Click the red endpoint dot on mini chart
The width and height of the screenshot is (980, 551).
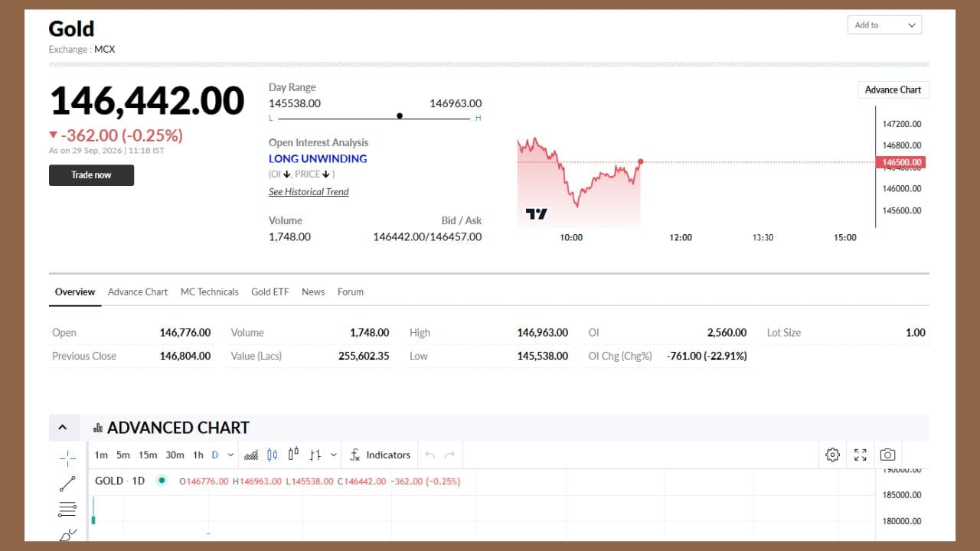click(640, 161)
